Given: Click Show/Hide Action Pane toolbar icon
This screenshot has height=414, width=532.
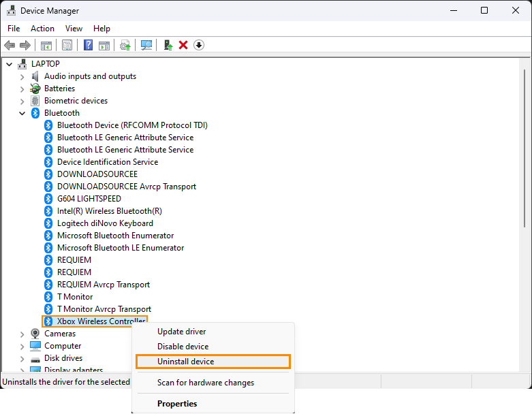Looking at the screenshot, I should (x=104, y=45).
